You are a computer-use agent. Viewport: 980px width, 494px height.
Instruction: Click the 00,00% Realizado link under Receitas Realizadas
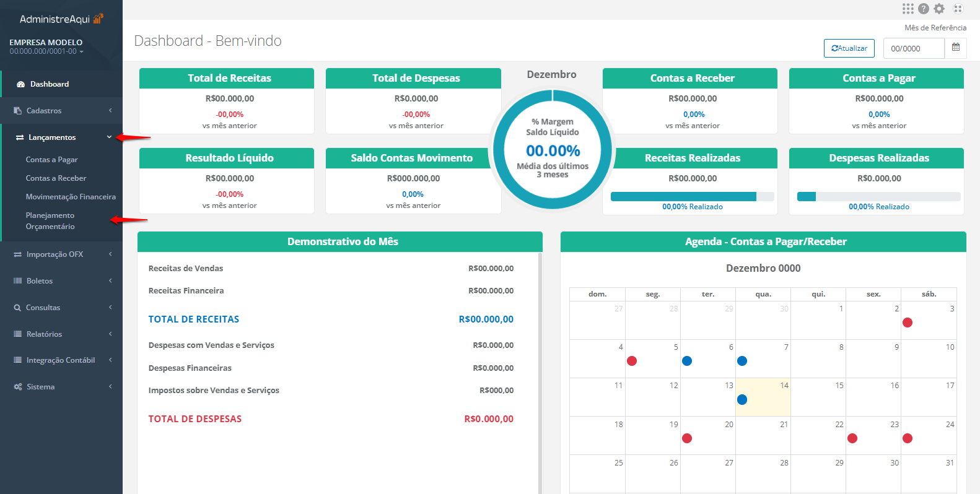click(692, 207)
